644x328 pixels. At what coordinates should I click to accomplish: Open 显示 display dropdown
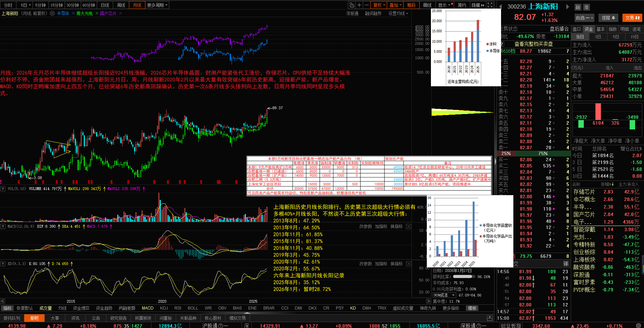click(445, 5)
